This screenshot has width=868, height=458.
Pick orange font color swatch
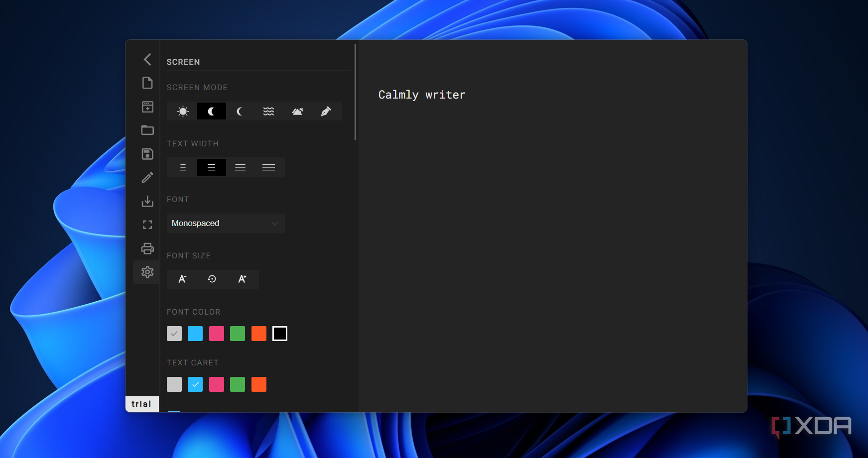coord(259,334)
